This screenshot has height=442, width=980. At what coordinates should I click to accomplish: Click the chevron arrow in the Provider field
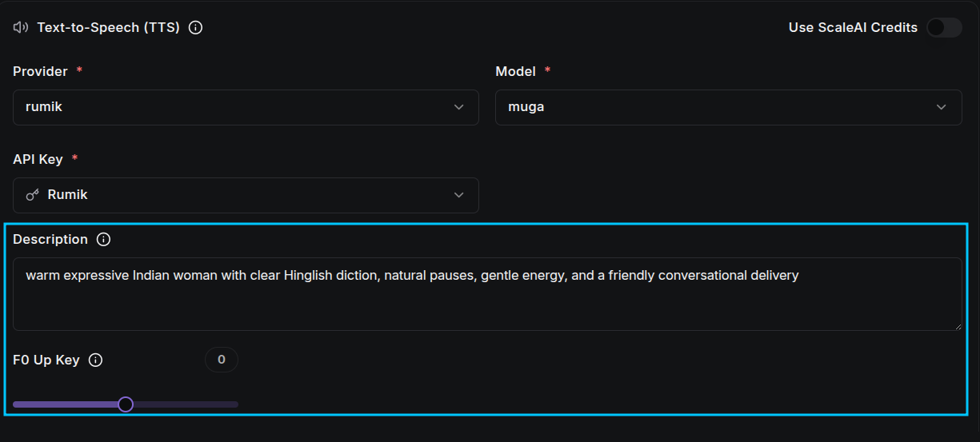pos(458,107)
